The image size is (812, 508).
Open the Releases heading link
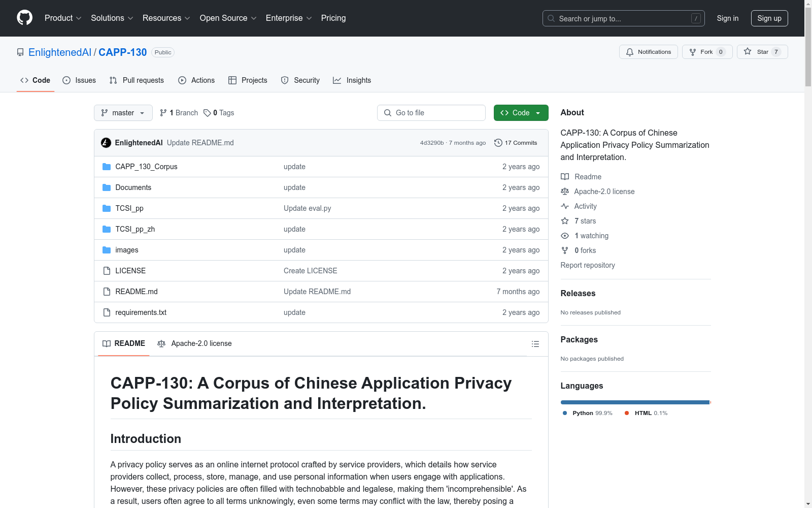coord(578,293)
